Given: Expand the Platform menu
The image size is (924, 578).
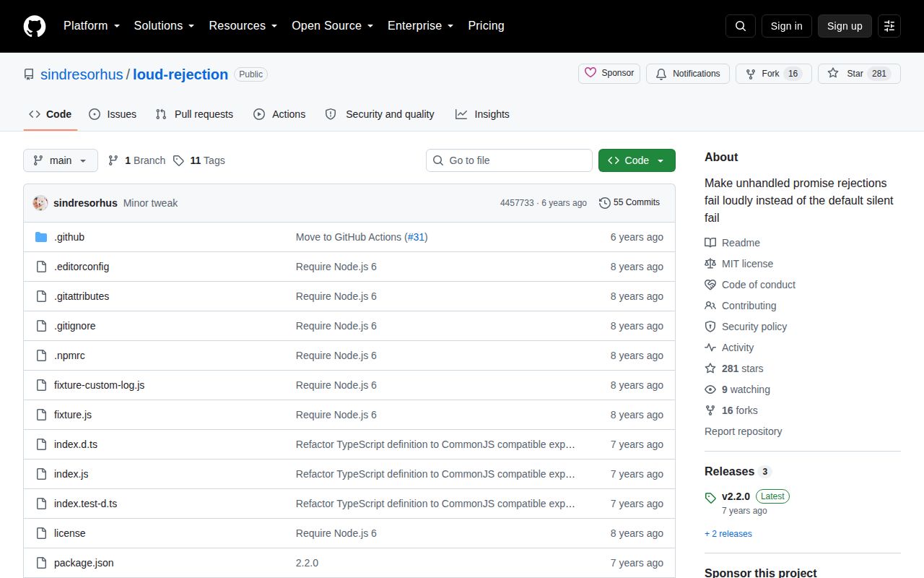Looking at the screenshot, I should (91, 26).
